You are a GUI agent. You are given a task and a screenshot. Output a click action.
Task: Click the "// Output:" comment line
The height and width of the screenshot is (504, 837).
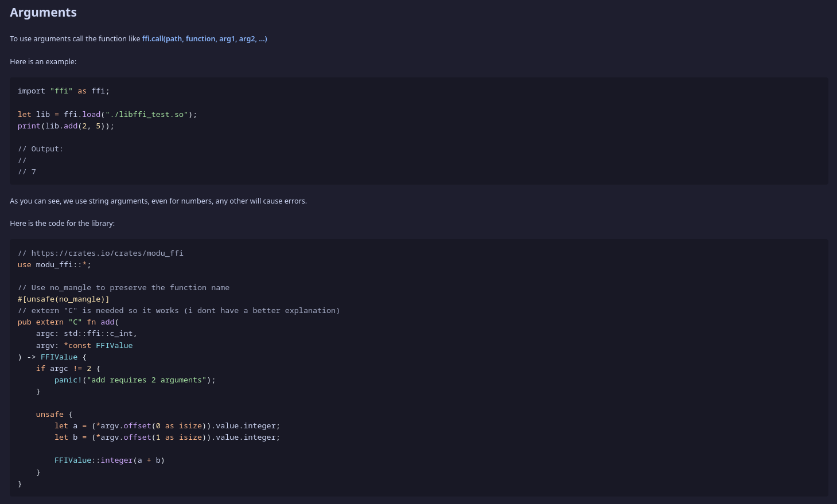click(40, 149)
